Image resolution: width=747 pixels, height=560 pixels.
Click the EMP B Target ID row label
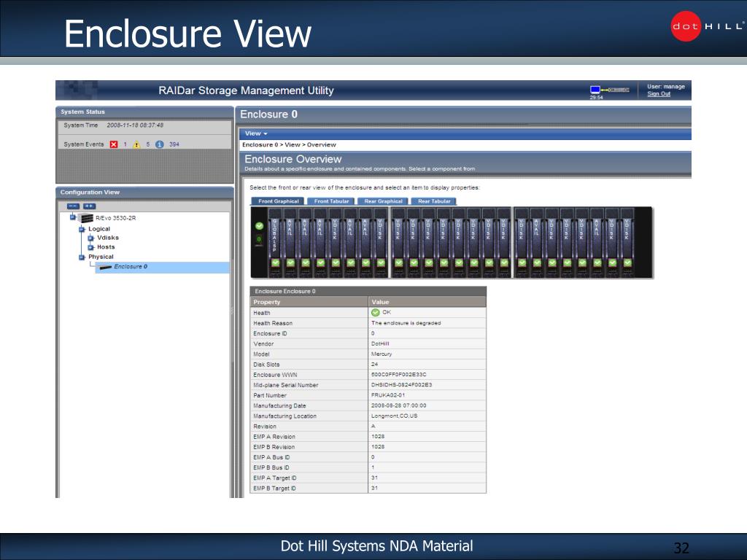[274, 489]
